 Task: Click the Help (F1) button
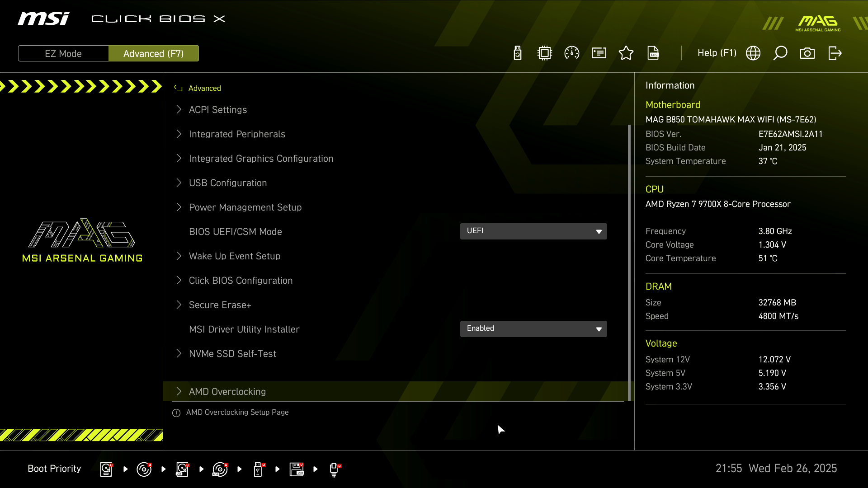717,53
